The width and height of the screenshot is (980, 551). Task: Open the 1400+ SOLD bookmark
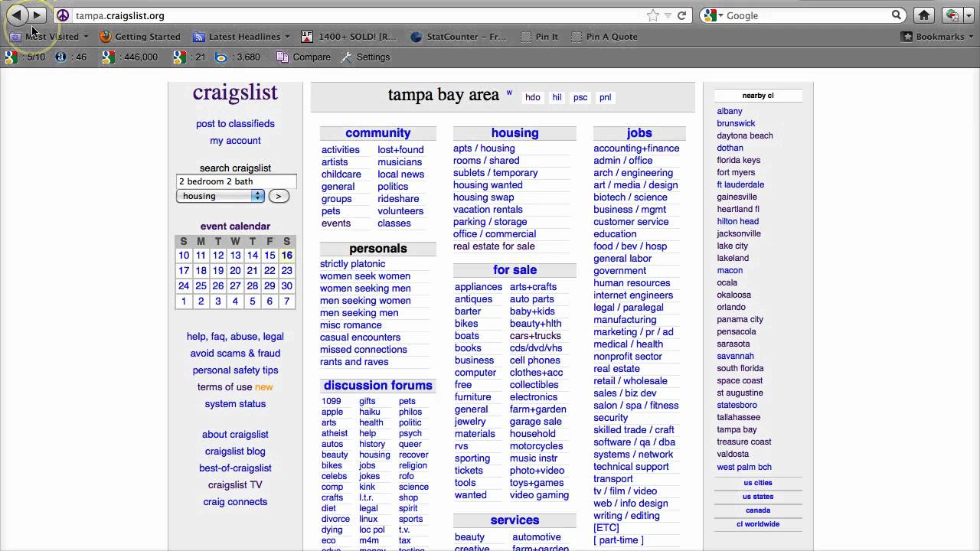point(348,36)
